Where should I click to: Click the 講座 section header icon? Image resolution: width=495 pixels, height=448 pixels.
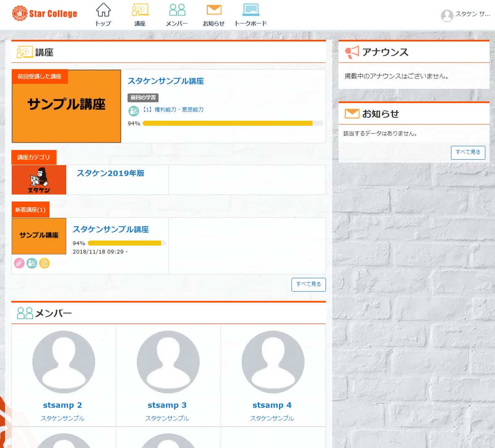(25, 52)
